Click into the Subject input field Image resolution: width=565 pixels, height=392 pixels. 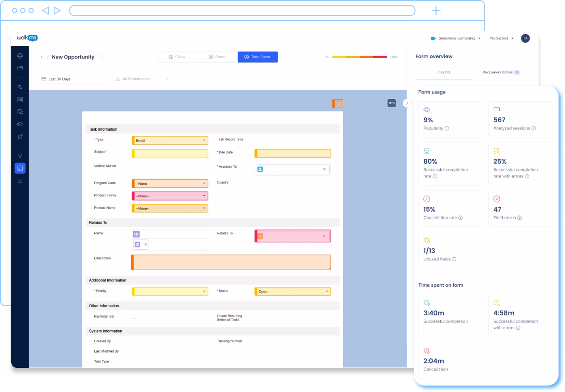[170, 154]
